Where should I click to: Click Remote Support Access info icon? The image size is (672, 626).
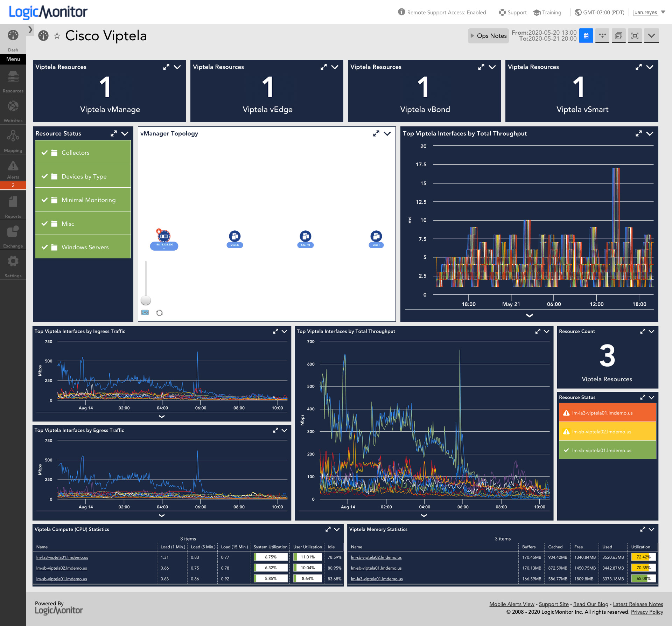pyautogui.click(x=401, y=12)
